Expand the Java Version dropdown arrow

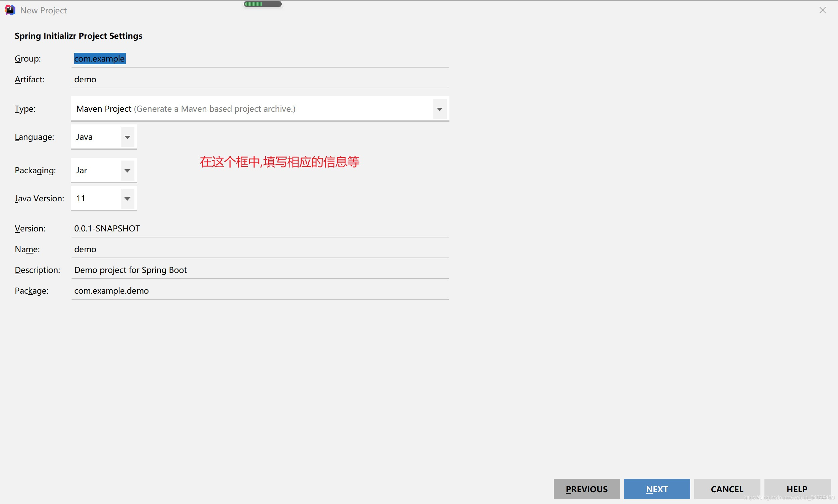(x=127, y=199)
